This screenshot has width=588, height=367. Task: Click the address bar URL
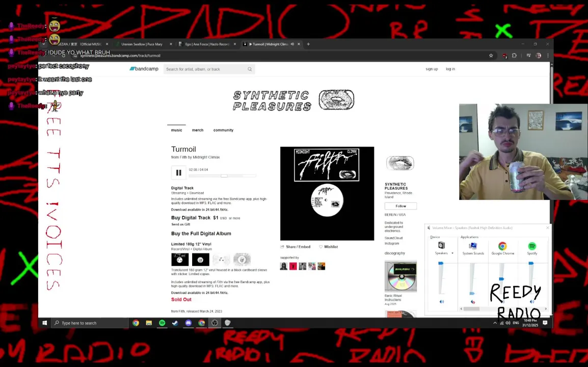[120, 56]
